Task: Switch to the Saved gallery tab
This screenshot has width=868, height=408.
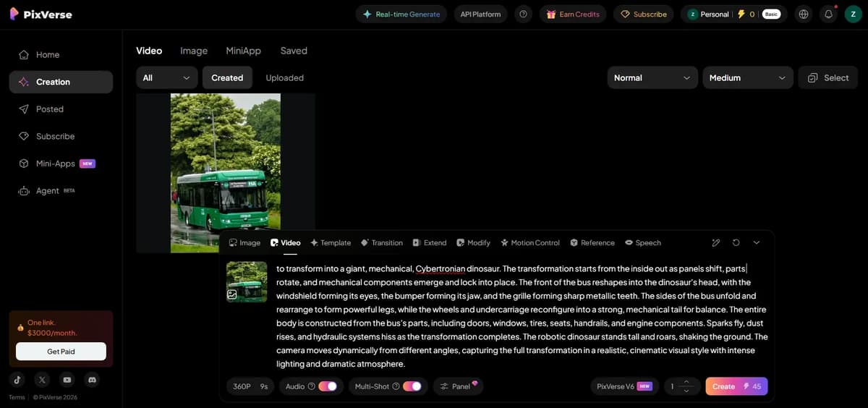Action: (294, 51)
